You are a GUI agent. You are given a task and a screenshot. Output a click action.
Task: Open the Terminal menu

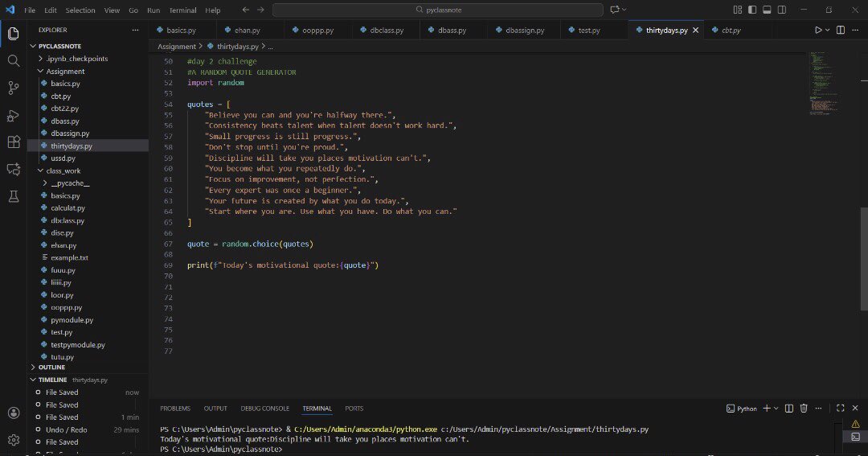coord(182,10)
